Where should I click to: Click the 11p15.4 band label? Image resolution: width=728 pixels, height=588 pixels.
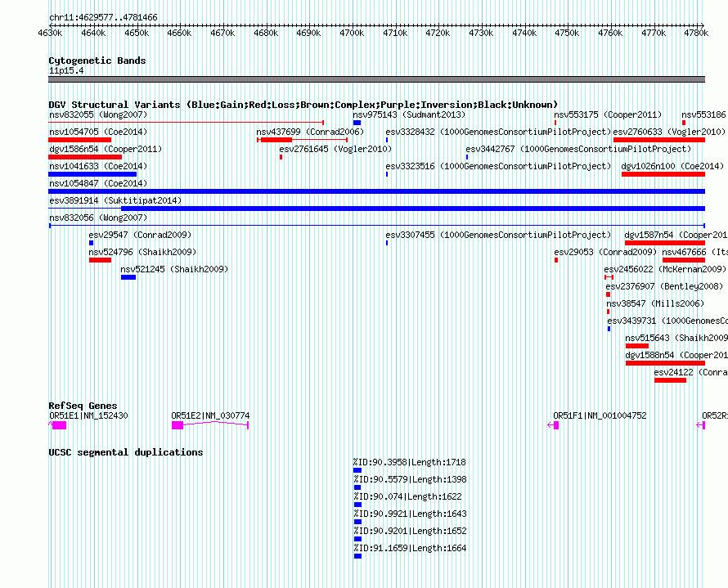[x=66, y=70]
